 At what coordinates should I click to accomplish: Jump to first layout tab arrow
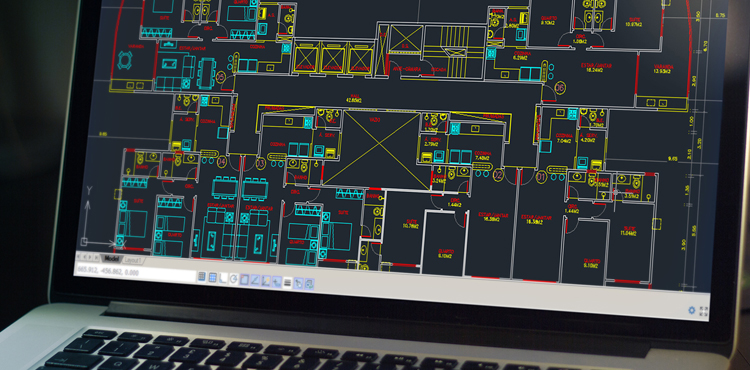pos(78,257)
